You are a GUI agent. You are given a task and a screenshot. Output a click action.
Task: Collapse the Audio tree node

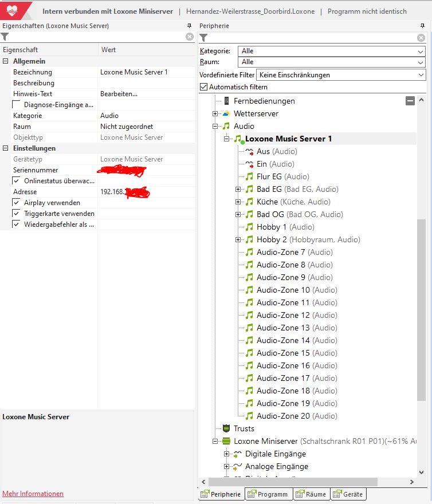click(215, 126)
